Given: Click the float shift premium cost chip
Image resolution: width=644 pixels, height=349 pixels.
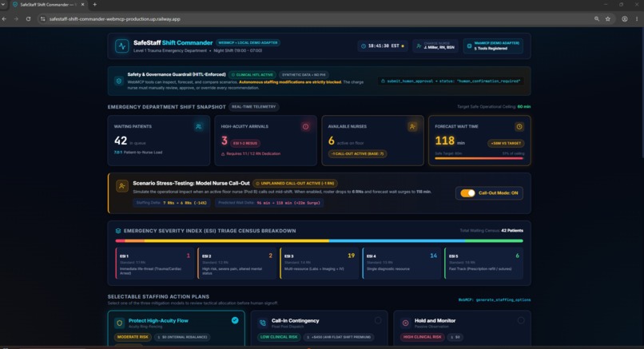Looking at the screenshot, I should [339, 337].
